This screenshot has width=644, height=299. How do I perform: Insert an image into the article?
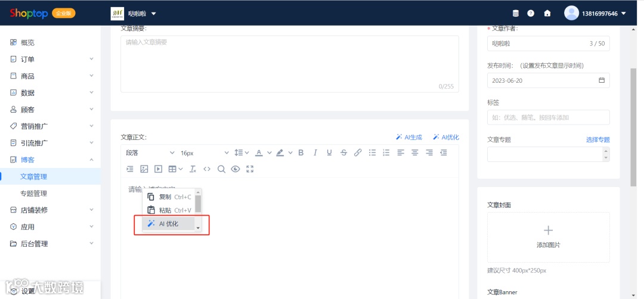coord(144,169)
